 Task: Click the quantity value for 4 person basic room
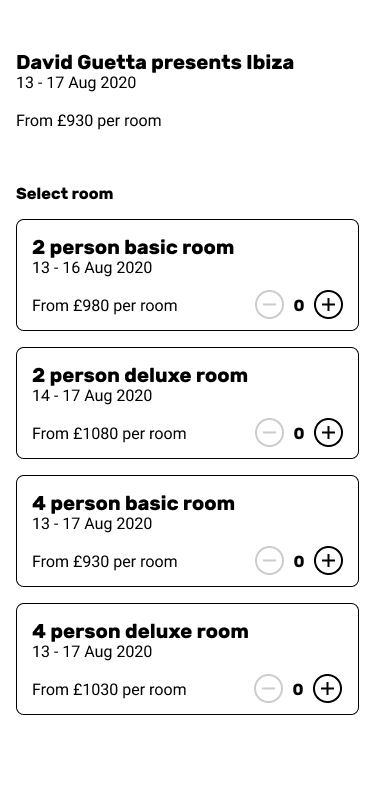[299, 561]
